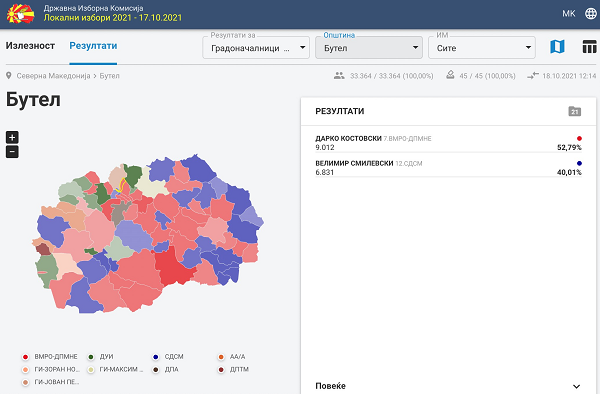This screenshot has width=600, height=394.
Task: Switch to map view icon
Action: click(x=557, y=47)
